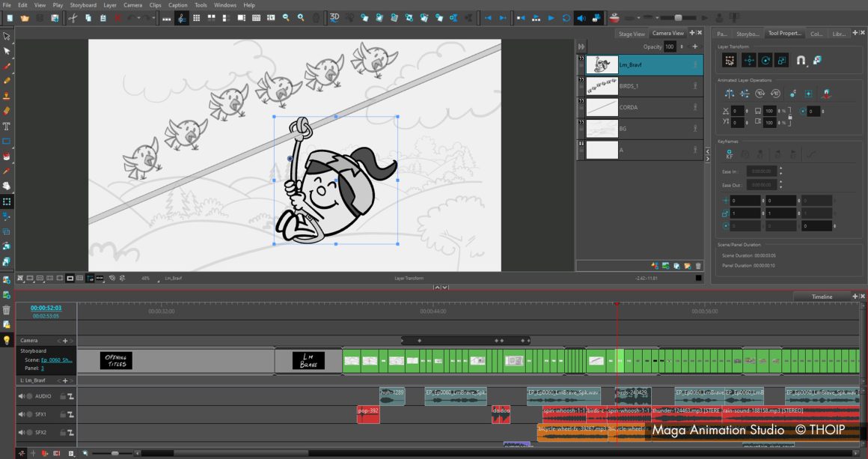Open the Storyboard menu
Image resolution: width=868 pixels, height=459 pixels.
click(83, 5)
